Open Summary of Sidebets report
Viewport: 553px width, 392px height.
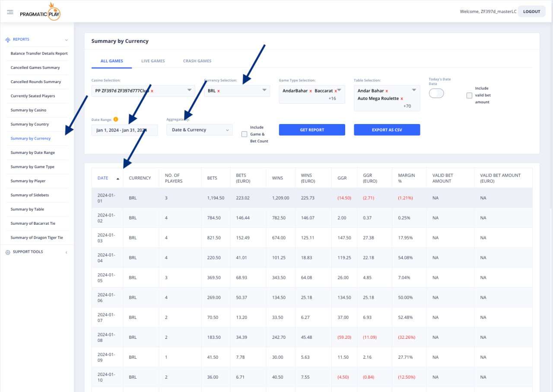[30, 195]
